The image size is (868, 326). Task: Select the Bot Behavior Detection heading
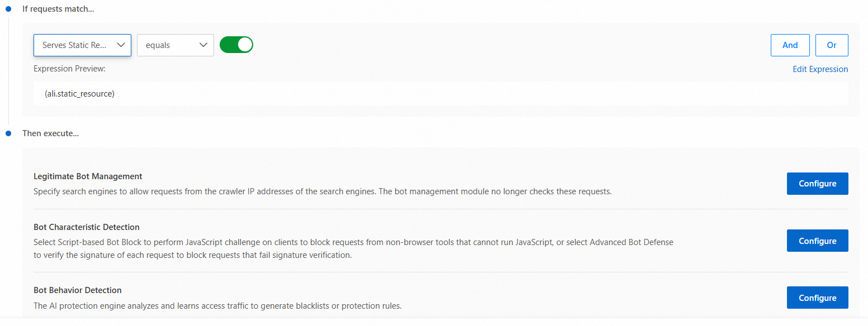pyautogui.click(x=78, y=290)
